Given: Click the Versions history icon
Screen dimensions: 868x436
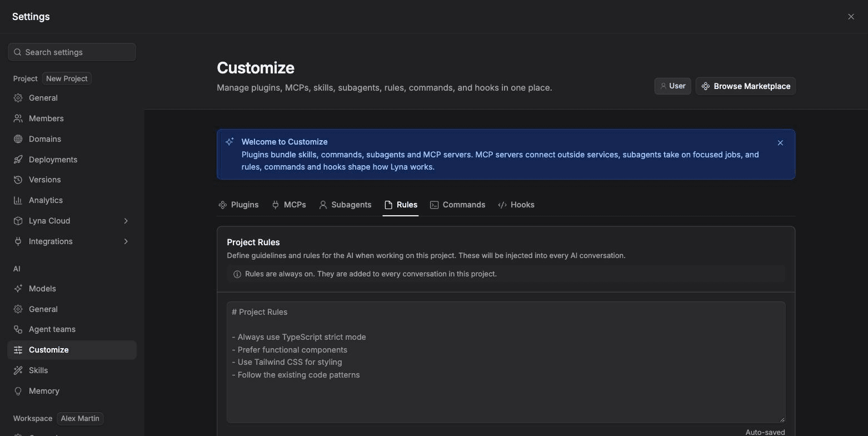Looking at the screenshot, I should (18, 180).
